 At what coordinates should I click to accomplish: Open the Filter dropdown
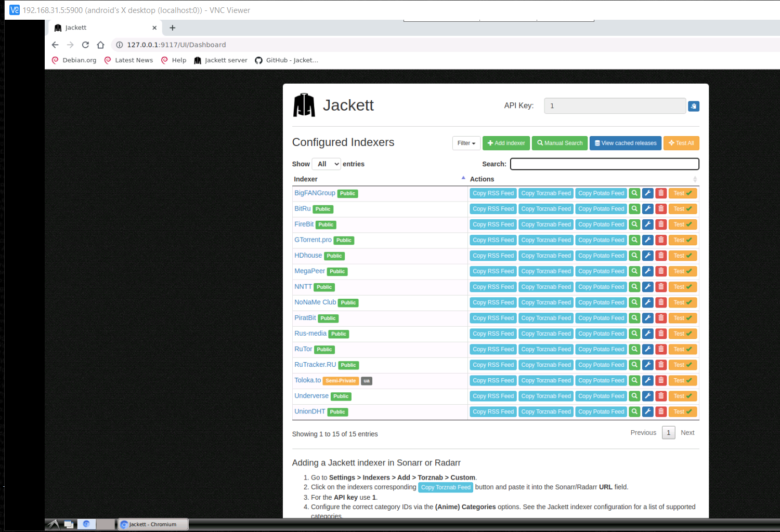click(x=466, y=143)
